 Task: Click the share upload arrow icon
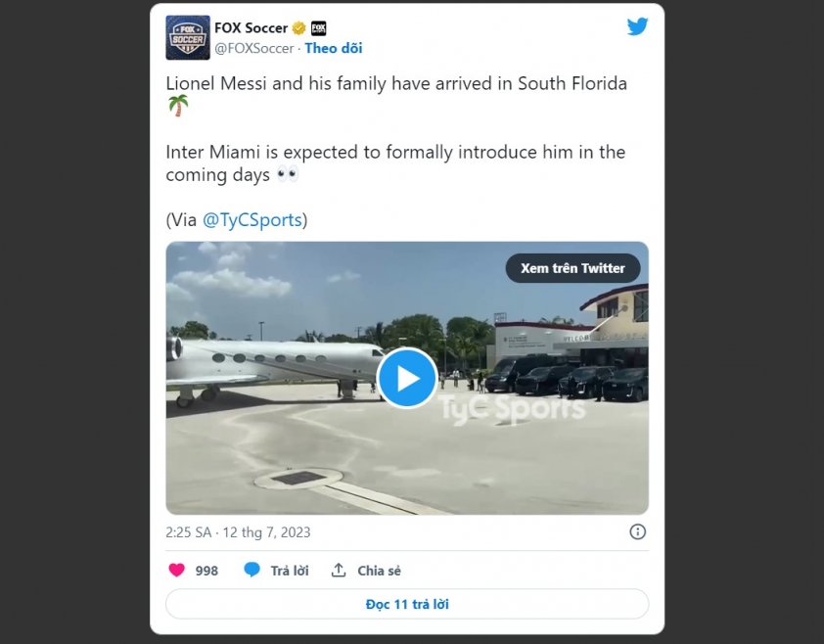(x=339, y=570)
